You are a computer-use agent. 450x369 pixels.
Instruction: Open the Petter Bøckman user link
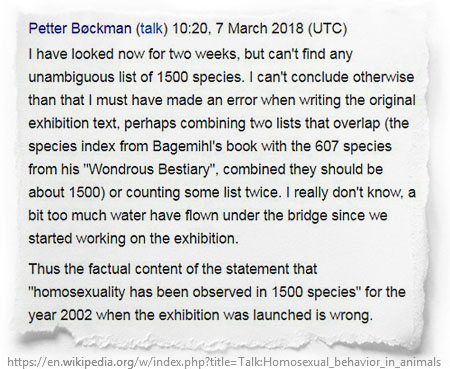80,28
